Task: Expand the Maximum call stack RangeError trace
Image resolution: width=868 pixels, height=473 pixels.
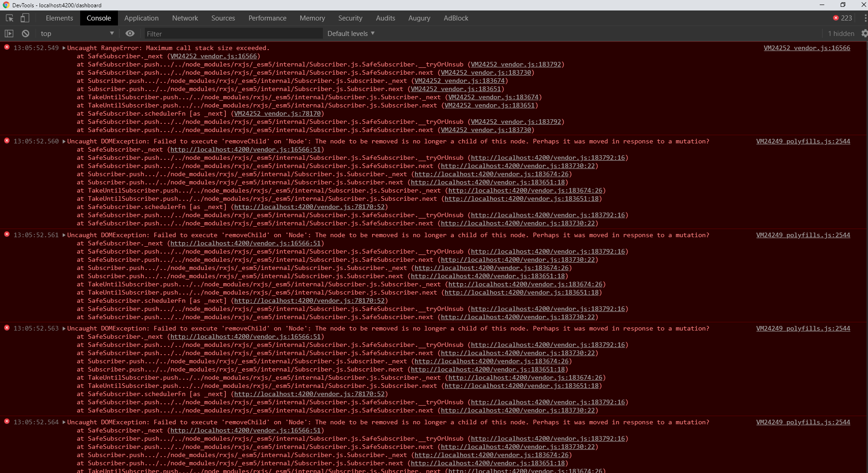Action: coord(63,48)
